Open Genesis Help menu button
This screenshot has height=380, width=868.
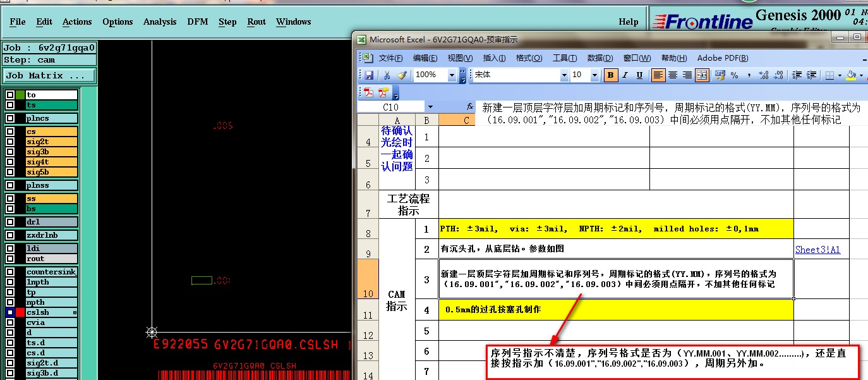(628, 21)
